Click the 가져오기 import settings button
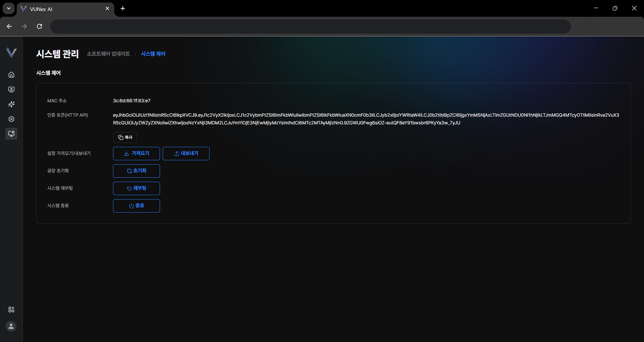The height and width of the screenshot is (342, 644). click(136, 153)
